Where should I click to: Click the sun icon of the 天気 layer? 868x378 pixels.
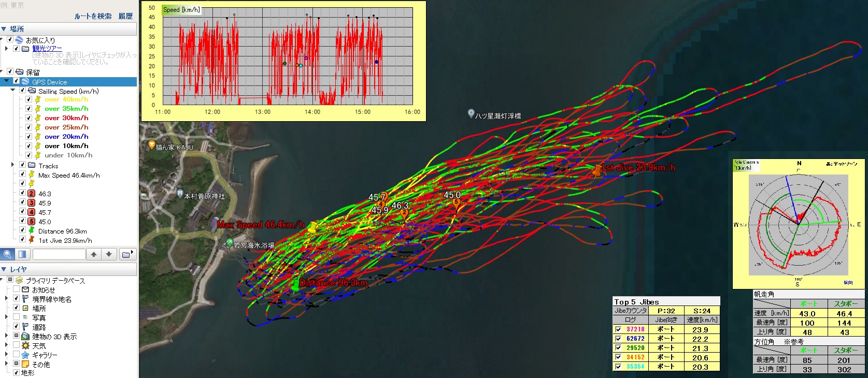pyautogui.click(x=25, y=346)
